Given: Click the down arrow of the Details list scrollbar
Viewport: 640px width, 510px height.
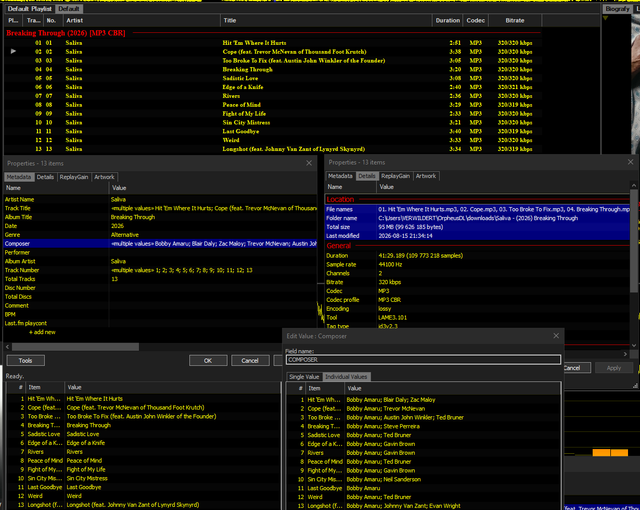Looking at the screenshot, I should pos(633,345).
